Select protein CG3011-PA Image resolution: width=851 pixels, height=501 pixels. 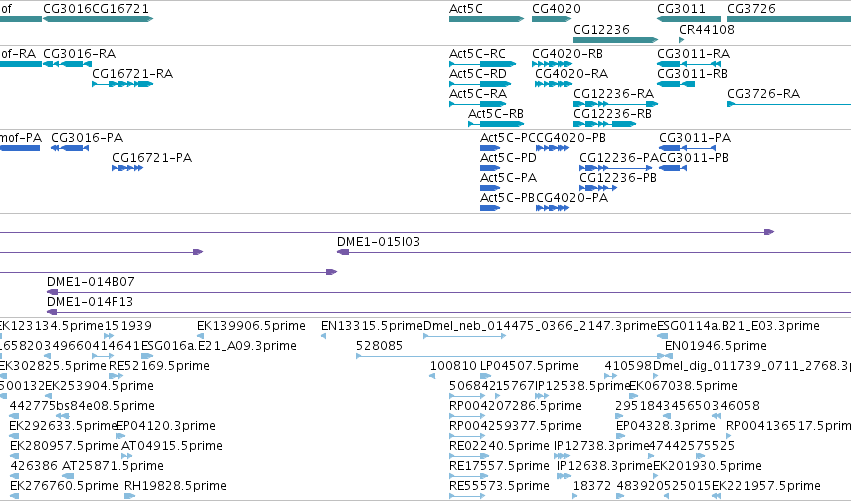click(x=688, y=148)
